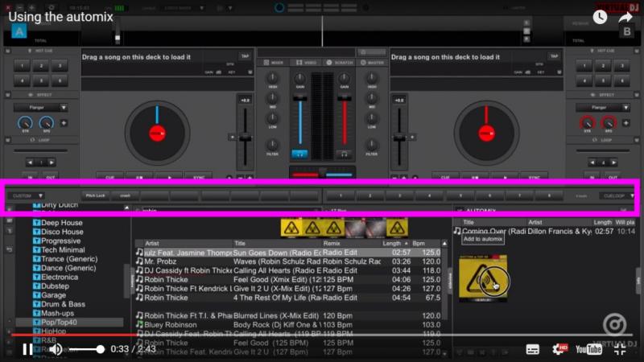644x362 pixels.
Task: Enter fullscreen mode for the video
Action: [x=620, y=349]
